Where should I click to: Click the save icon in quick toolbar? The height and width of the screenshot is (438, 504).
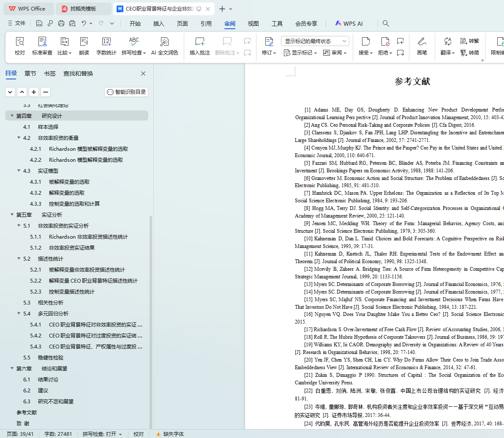39,23
